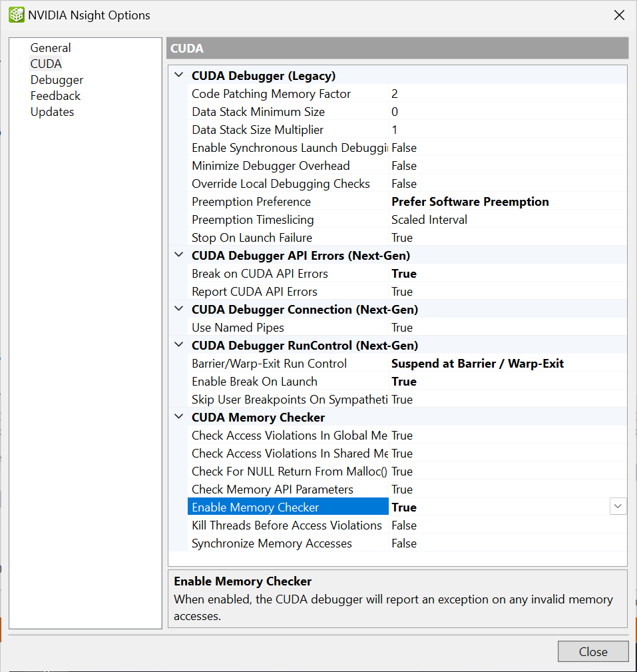The image size is (637, 672).
Task: Close the Nsight Options window with X
Action: (x=619, y=15)
